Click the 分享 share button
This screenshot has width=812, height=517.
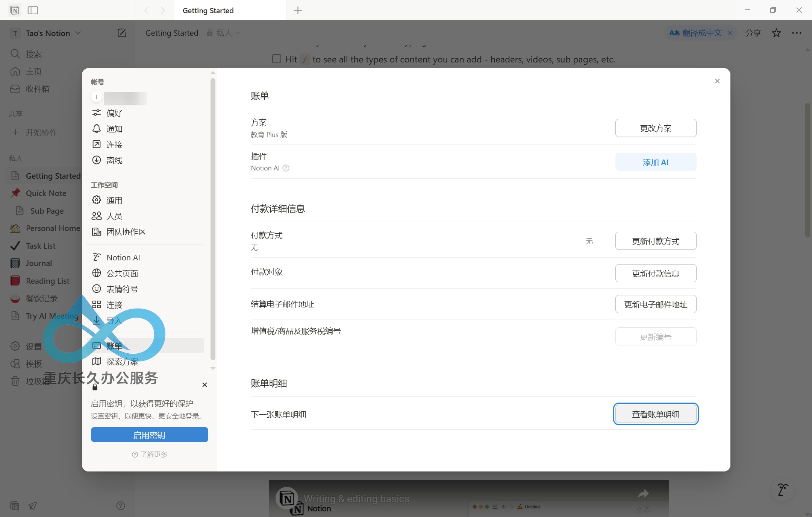pos(753,33)
